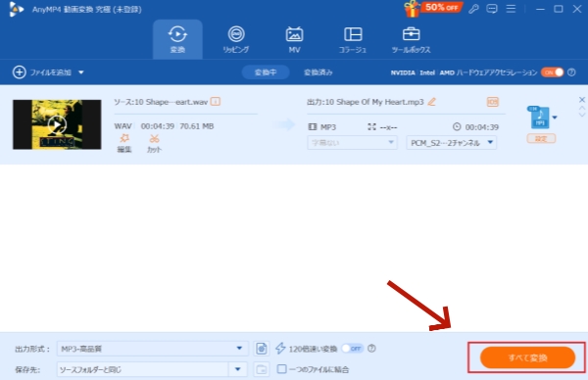This screenshot has width=588, height=380.
Task: Open the カット scissors tool
Action: [x=154, y=144]
